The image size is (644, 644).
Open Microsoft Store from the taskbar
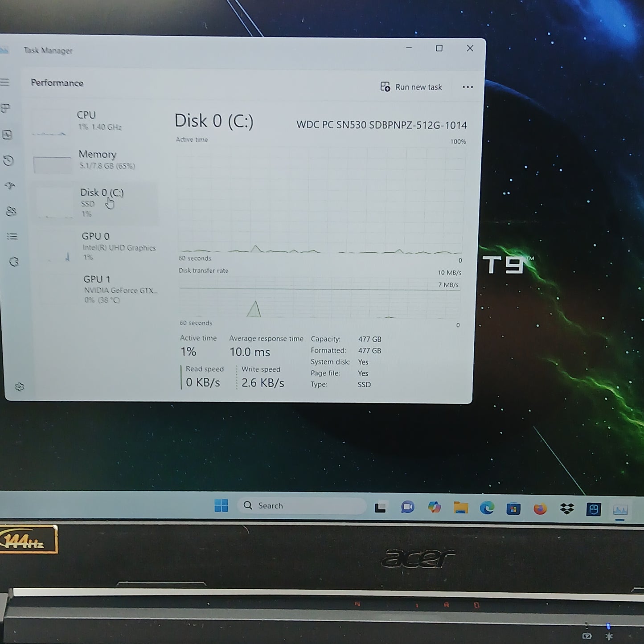(513, 509)
